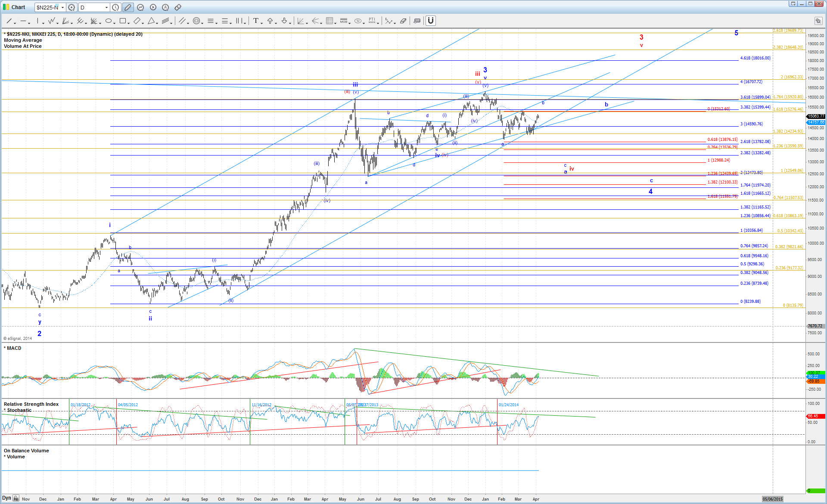
Task: Select the up arrow marker tool
Action: 270,21
